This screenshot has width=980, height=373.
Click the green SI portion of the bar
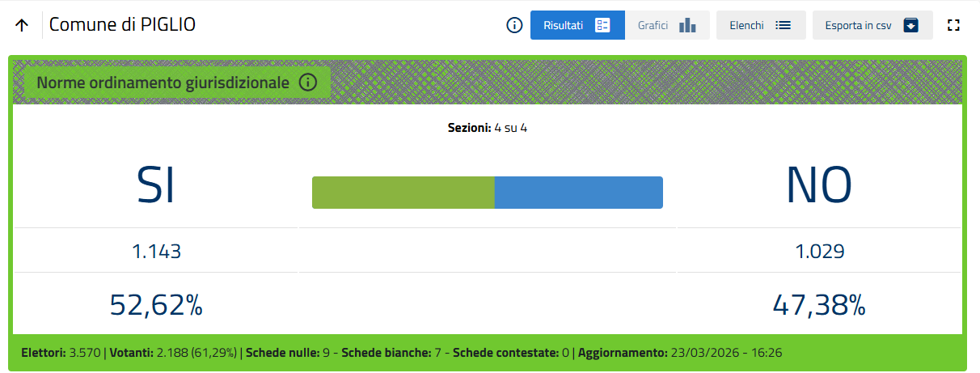coord(403,193)
